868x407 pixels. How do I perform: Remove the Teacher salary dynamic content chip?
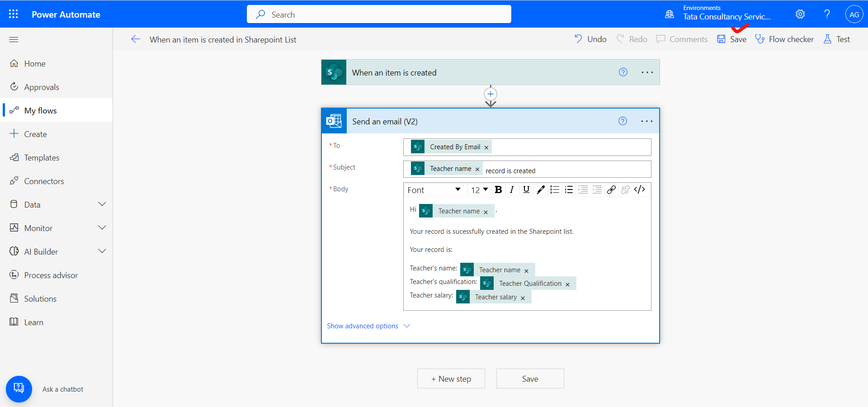pyautogui.click(x=523, y=297)
